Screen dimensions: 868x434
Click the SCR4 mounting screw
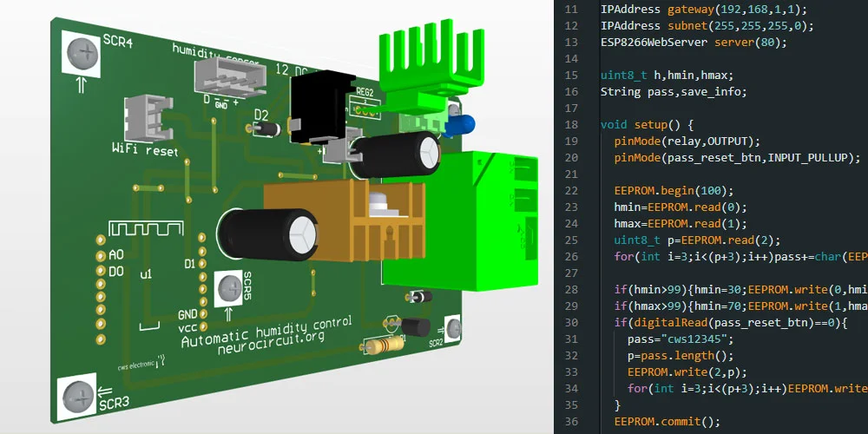point(82,54)
